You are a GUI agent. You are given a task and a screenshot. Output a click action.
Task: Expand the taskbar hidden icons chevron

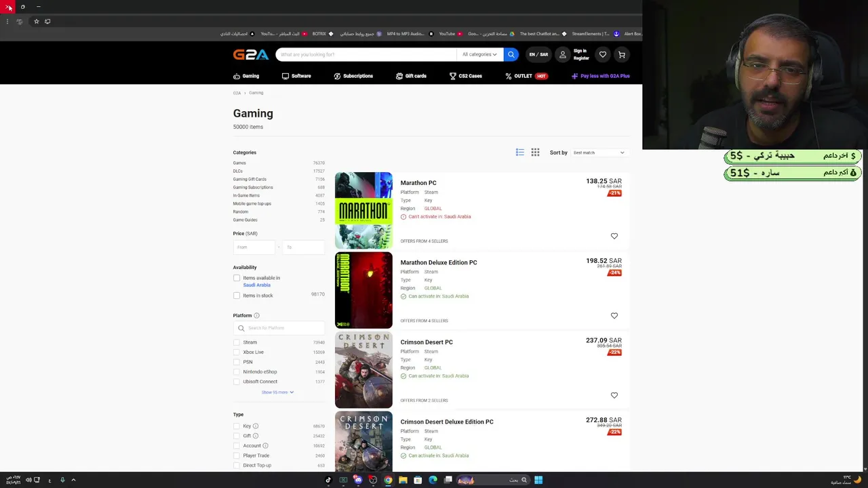click(73, 480)
